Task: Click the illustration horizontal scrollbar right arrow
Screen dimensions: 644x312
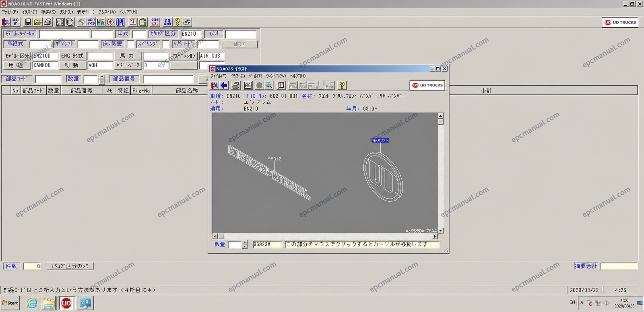Action: [435, 236]
